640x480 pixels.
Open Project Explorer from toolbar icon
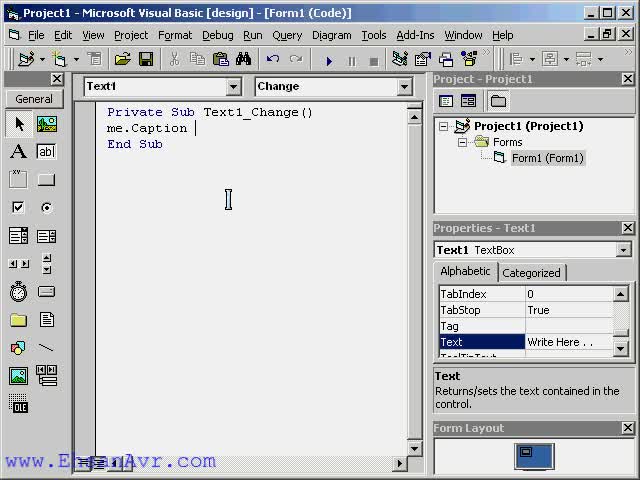[400, 60]
